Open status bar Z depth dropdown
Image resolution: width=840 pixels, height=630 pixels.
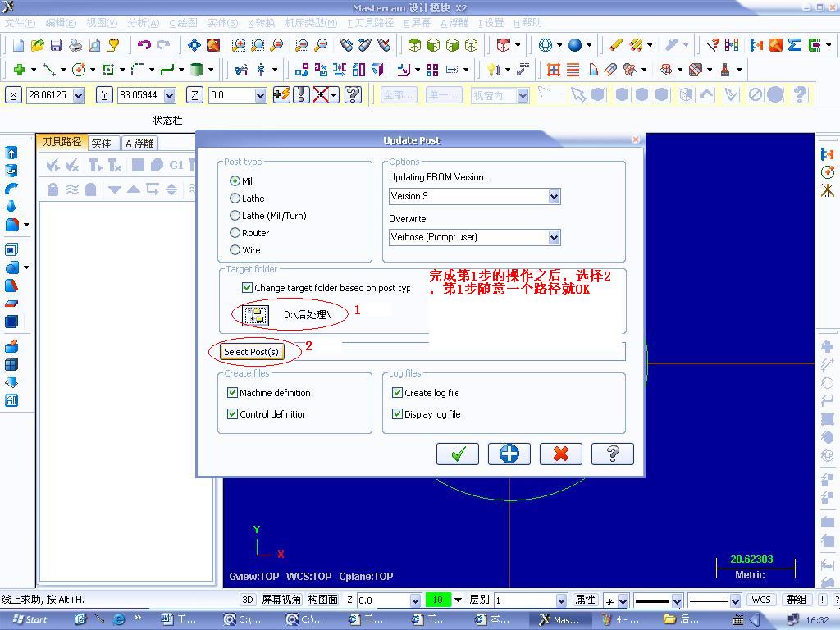[415, 600]
